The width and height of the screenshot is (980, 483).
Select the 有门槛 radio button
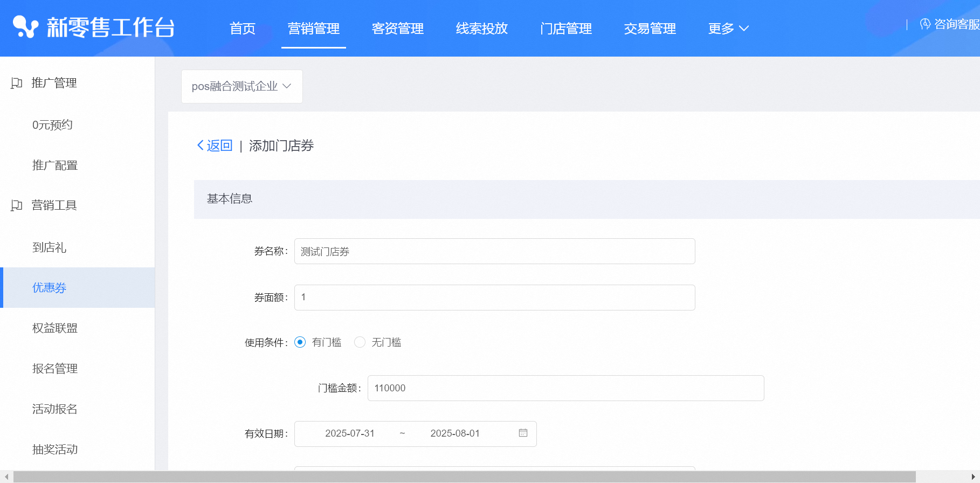[x=300, y=342]
